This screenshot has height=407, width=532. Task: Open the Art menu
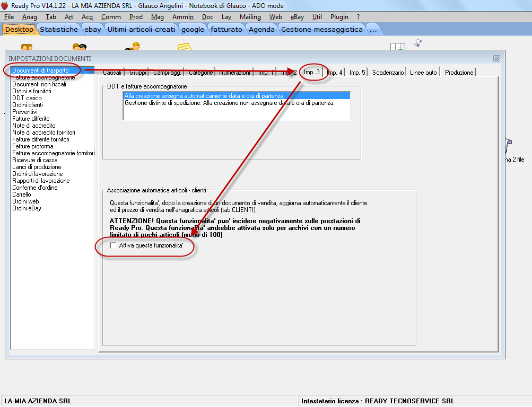(69, 17)
